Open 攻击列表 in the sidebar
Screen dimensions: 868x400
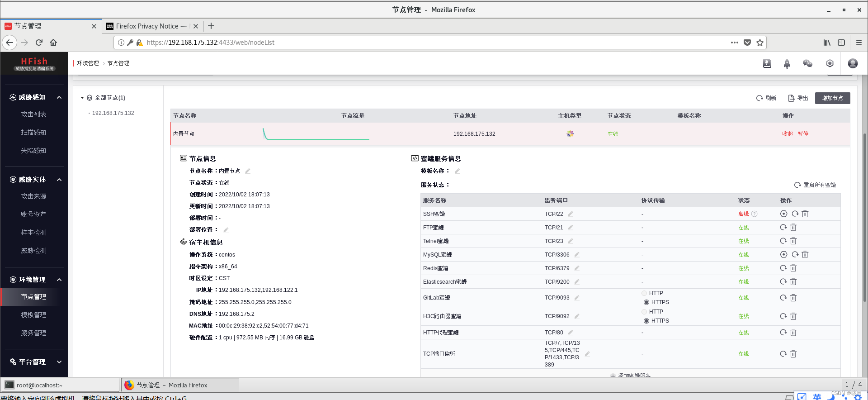[x=33, y=114]
